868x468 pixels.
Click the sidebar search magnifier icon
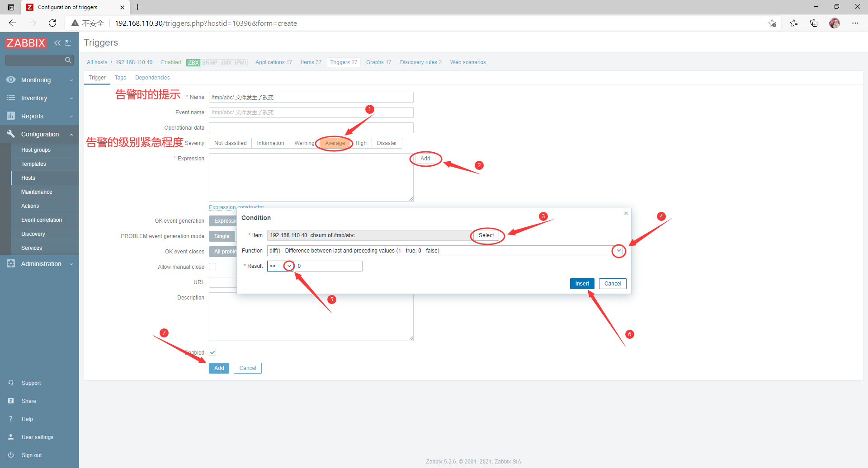(x=68, y=60)
